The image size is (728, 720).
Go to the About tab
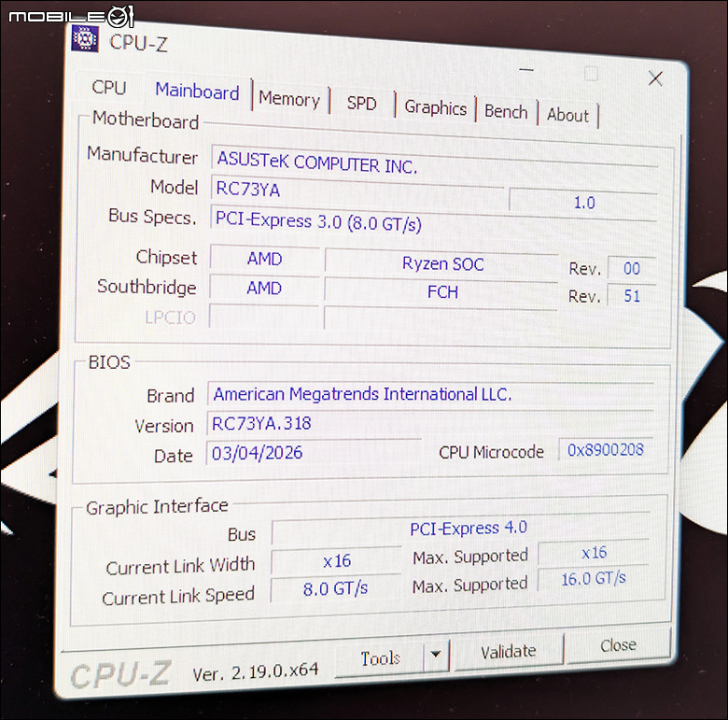[x=567, y=115]
